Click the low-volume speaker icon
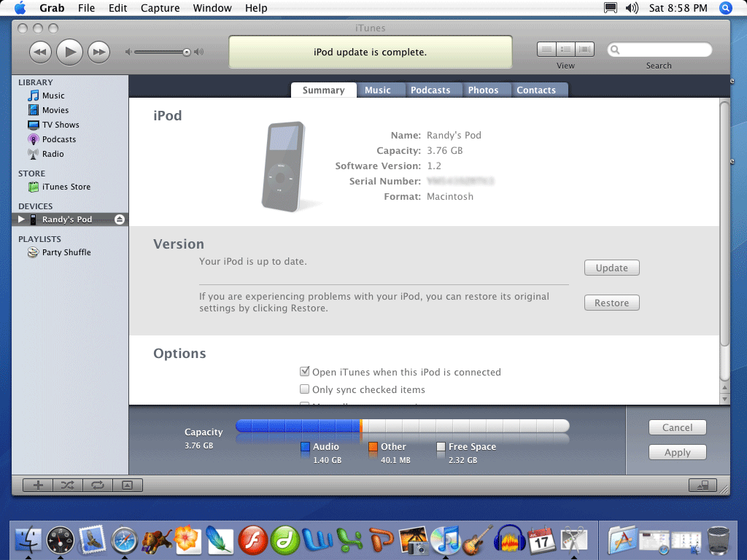The image size is (747, 560). click(128, 52)
